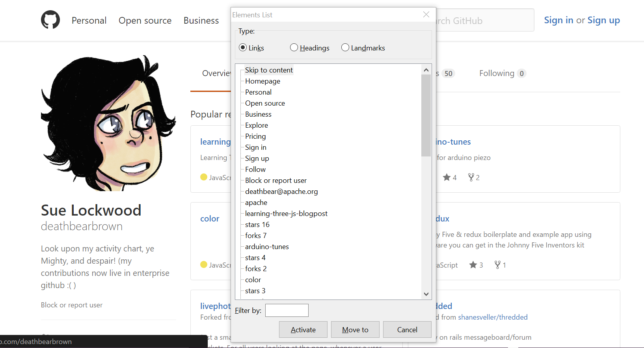Click Block or report user page link
The height and width of the screenshot is (348, 644).
pos(72,305)
